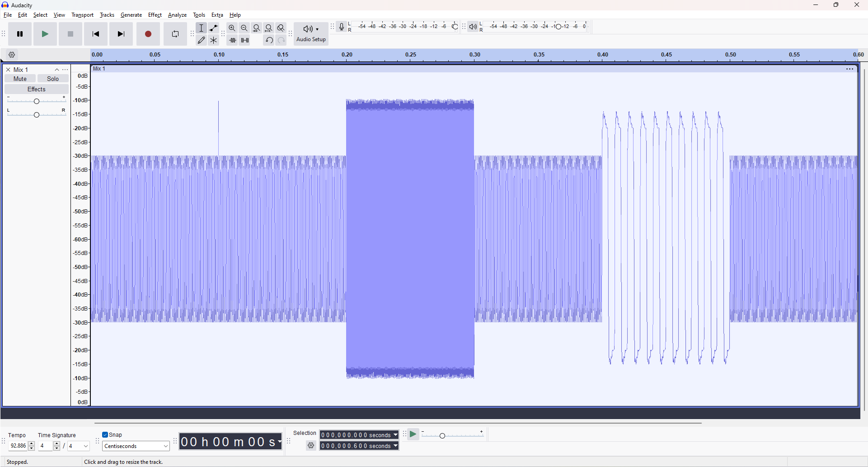Click the Zoom In icon

click(232, 28)
